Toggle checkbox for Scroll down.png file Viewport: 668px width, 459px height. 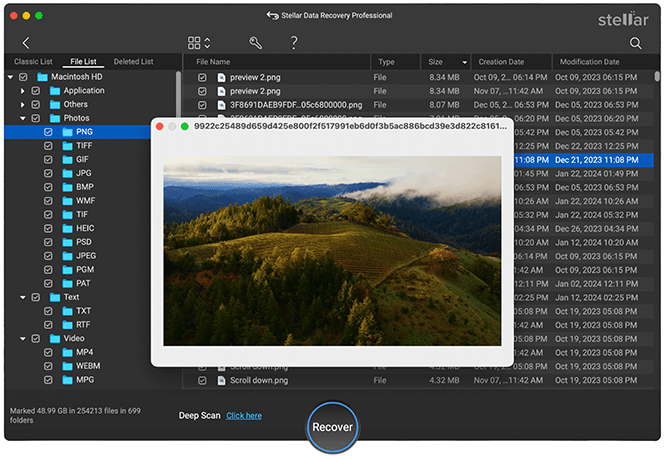(202, 381)
